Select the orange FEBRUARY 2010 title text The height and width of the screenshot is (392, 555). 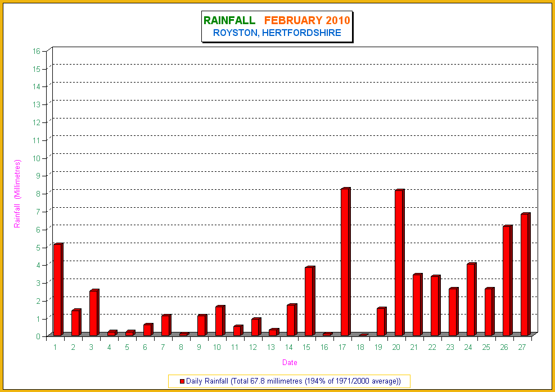[307, 21]
